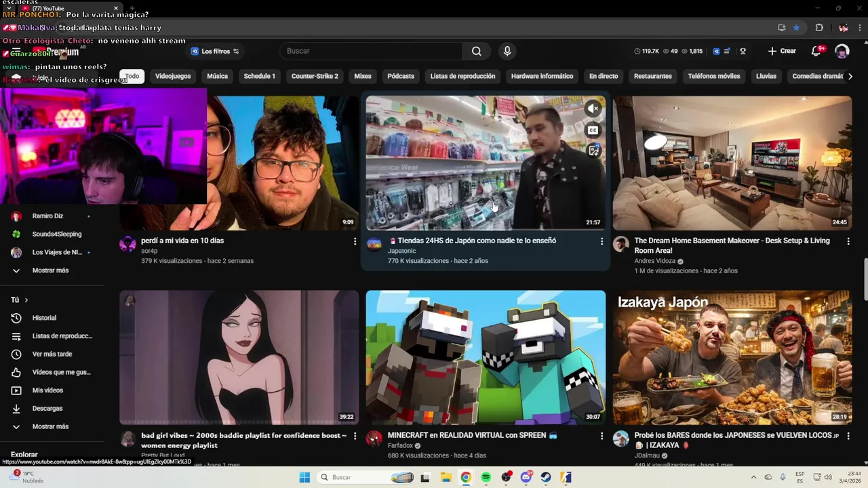Show hidden system tray icons

[x=753, y=477]
